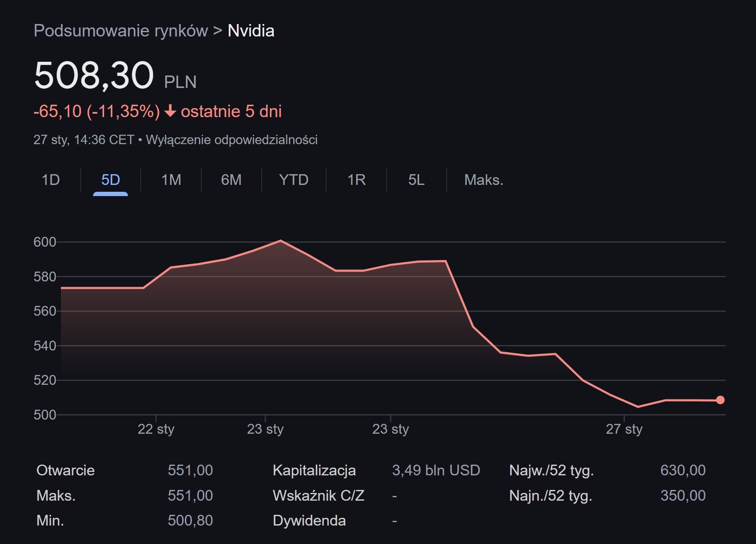Click the Dywidenda label
Image resolution: width=756 pixels, height=544 pixels.
pos(309,520)
